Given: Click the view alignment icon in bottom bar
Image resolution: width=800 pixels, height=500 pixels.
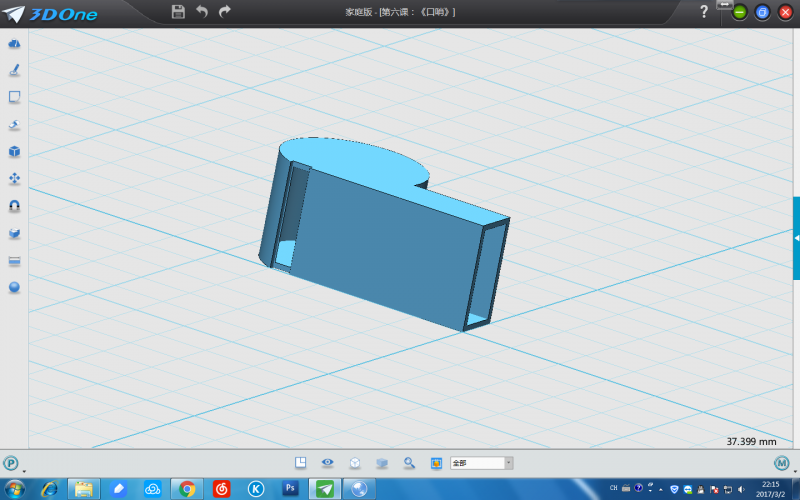Looking at the screenshot, I should 301,463.
